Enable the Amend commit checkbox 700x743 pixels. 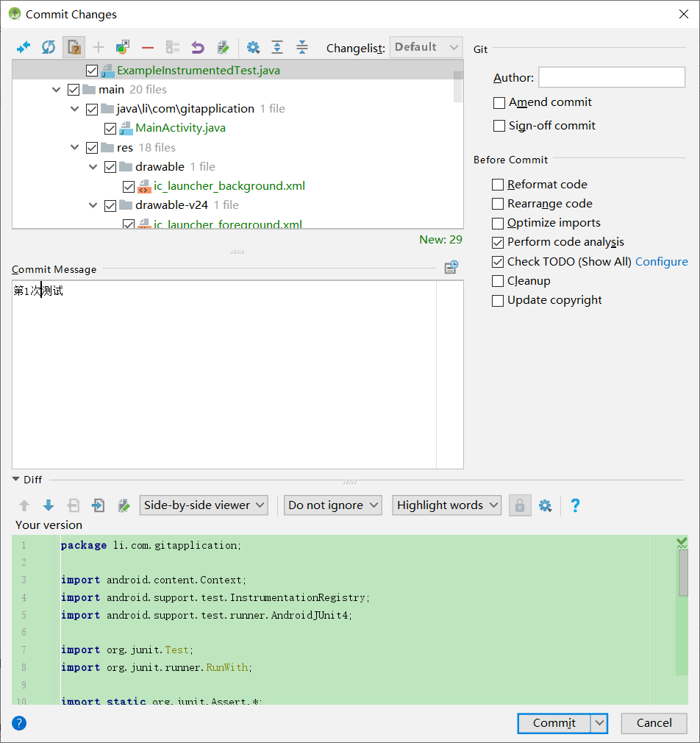(x=499, y=102)
